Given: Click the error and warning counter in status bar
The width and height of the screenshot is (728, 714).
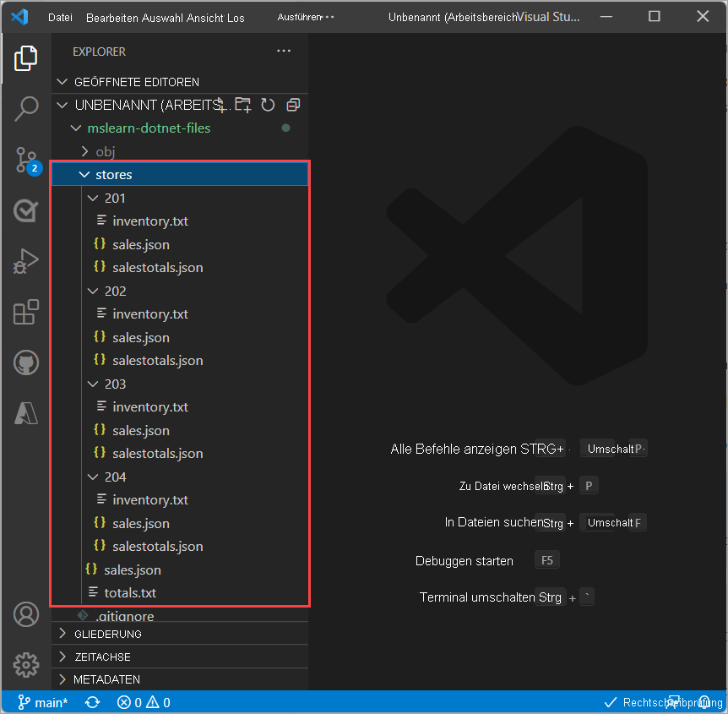Looking at the screenshot, I should (x=142, y=702).
